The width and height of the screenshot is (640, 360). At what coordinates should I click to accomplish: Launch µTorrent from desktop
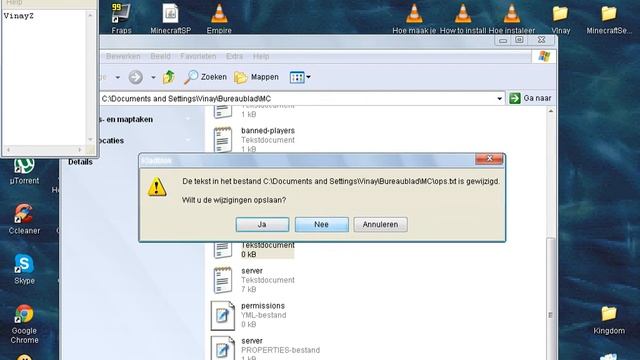click(x=24, y=171)
